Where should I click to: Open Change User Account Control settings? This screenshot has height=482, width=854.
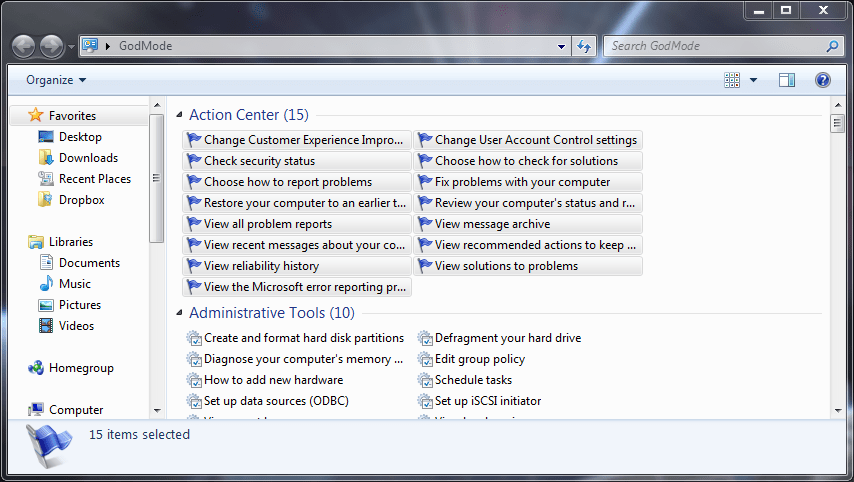point(528,140)
